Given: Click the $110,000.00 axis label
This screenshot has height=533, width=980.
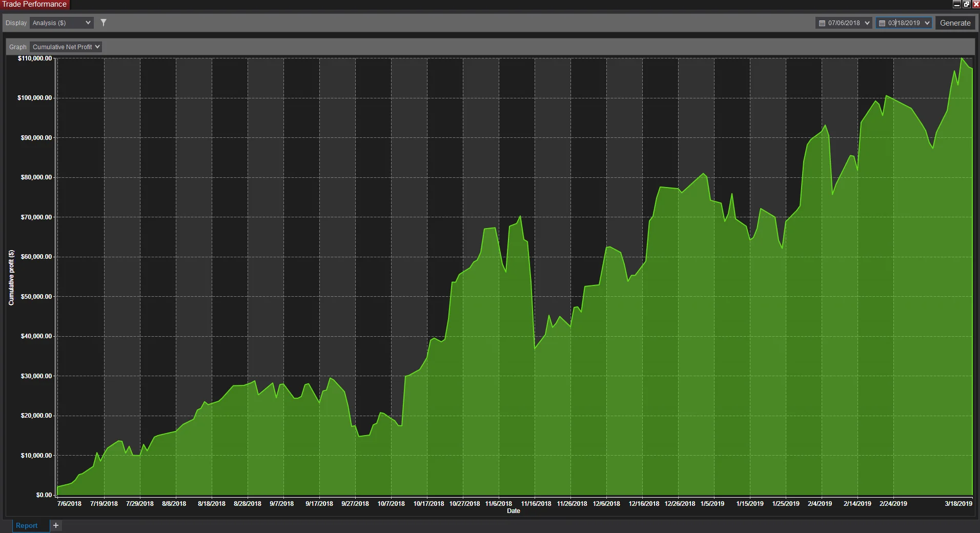Looking at the screenshot, I should pos(35,58).
